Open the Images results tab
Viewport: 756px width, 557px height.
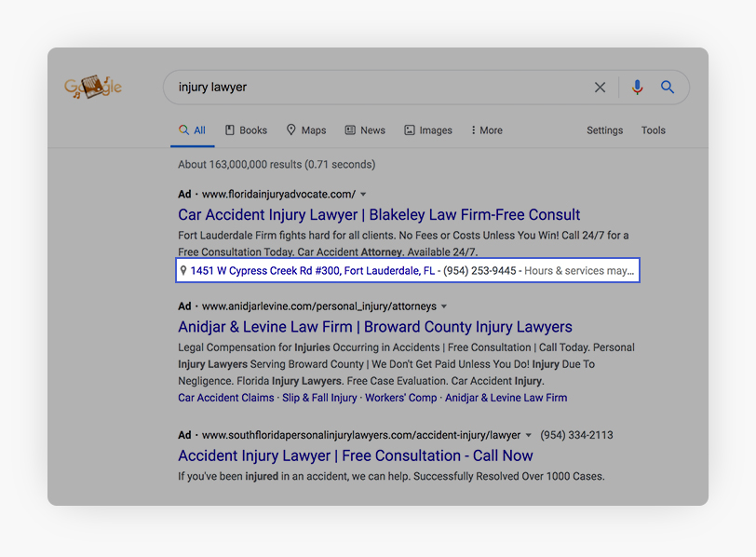(427, 130)
